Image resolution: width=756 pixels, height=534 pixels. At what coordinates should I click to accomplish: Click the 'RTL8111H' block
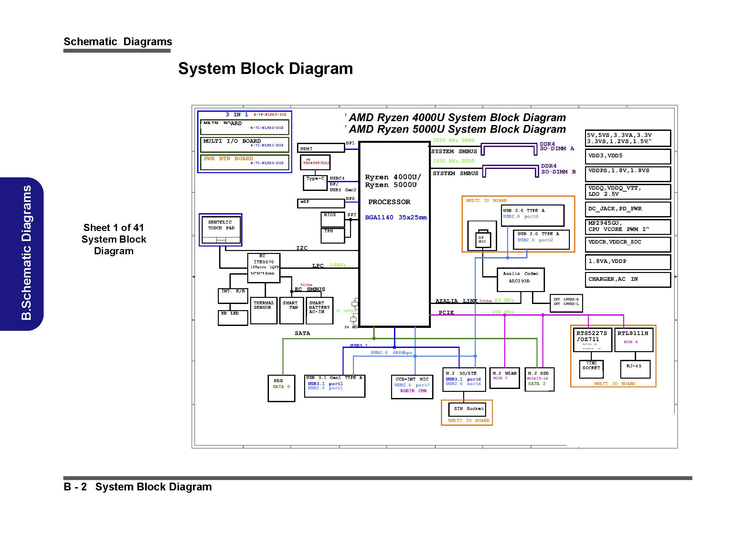pos(634,340)
